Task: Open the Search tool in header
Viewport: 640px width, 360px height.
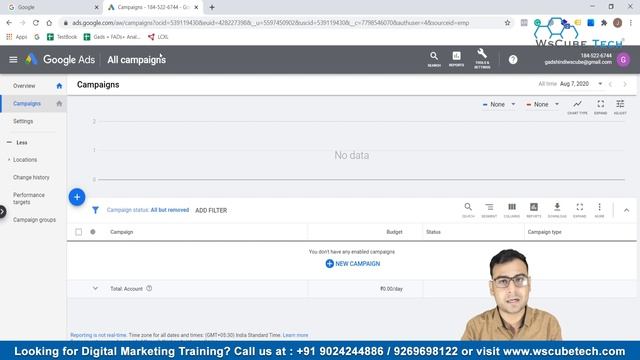Action: pyautogui.click(x=434, y=59)
